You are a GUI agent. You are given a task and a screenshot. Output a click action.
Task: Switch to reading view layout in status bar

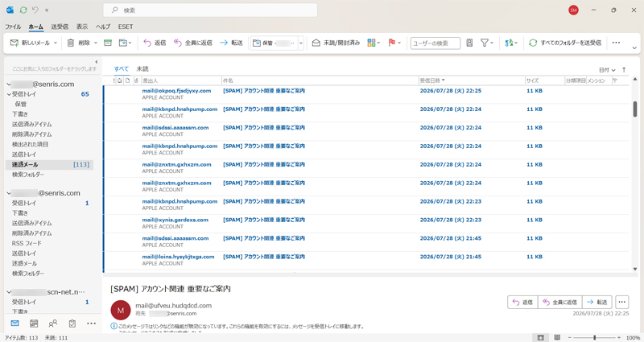coord(557,337)
